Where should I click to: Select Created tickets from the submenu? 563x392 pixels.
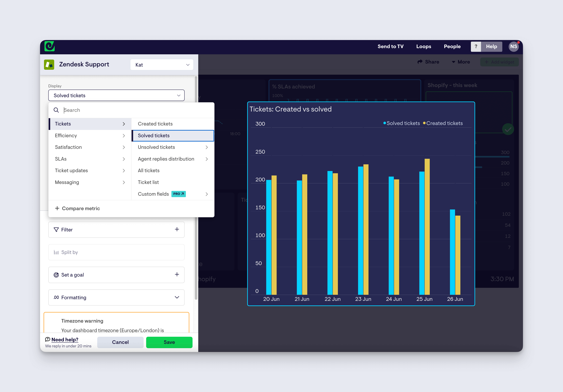[x=155, y=124]
